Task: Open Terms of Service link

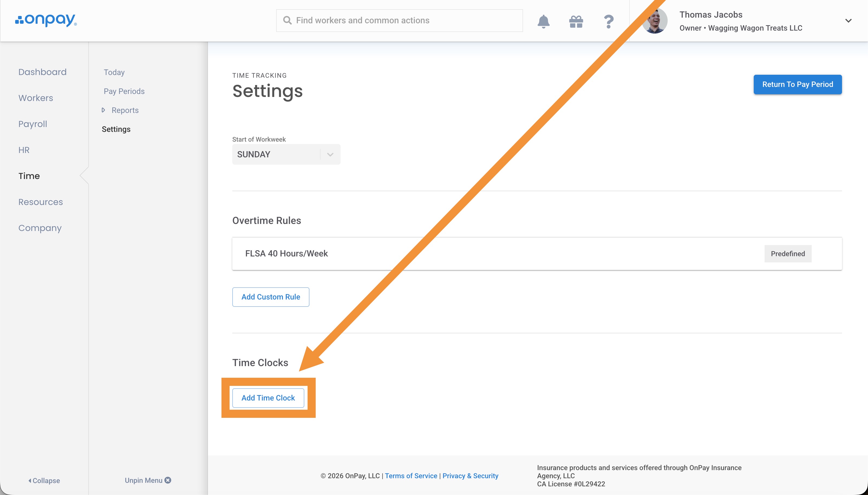Action: tap(411, 476)
